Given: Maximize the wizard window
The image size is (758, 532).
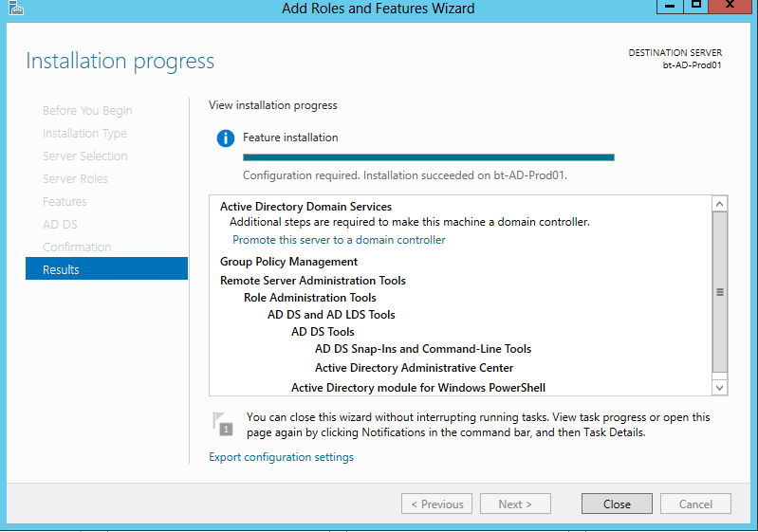Looking at the screenshot, I should [x=695, y=6].
